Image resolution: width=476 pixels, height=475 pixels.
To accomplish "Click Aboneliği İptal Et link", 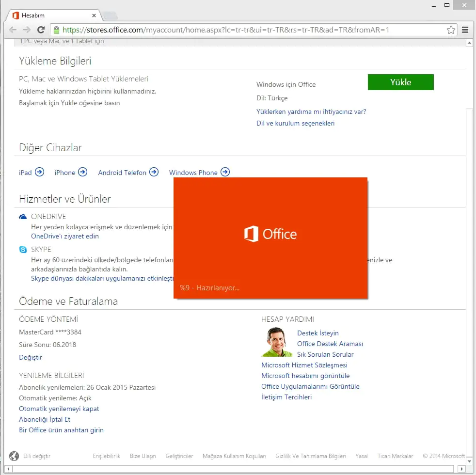I will (44, 419).
